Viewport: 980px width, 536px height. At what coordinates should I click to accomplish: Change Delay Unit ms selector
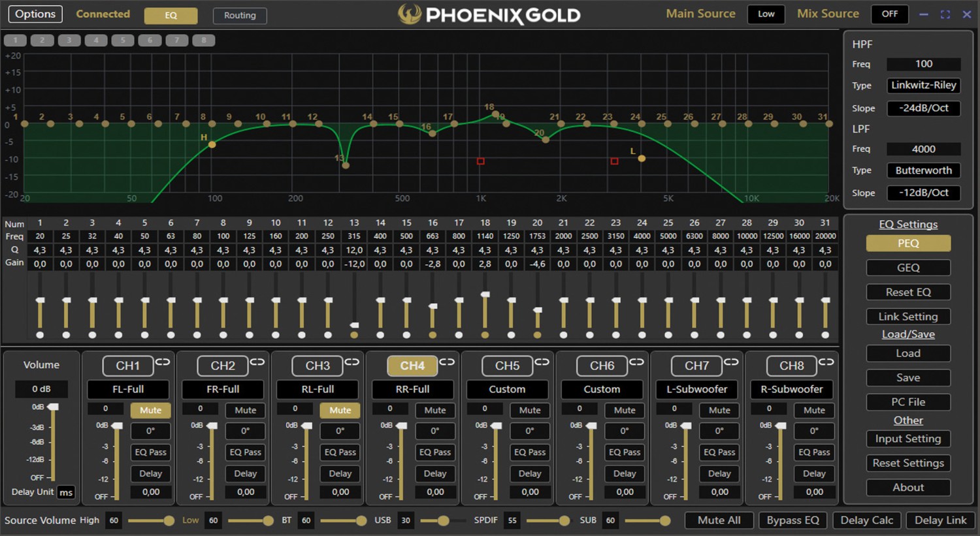pyautogui.click(x=66, y=492)
